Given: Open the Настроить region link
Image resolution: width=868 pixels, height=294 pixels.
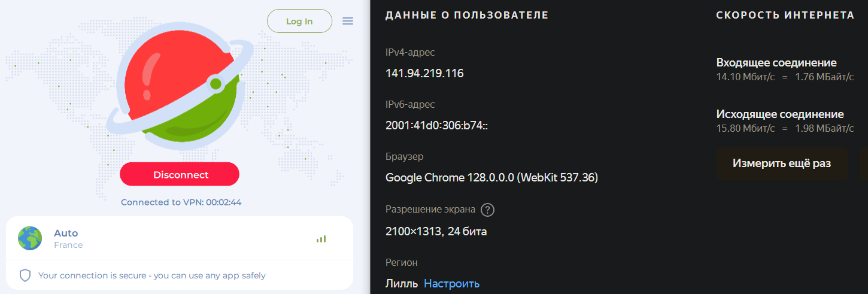Looking at the screenshot, I should [452, 283].
